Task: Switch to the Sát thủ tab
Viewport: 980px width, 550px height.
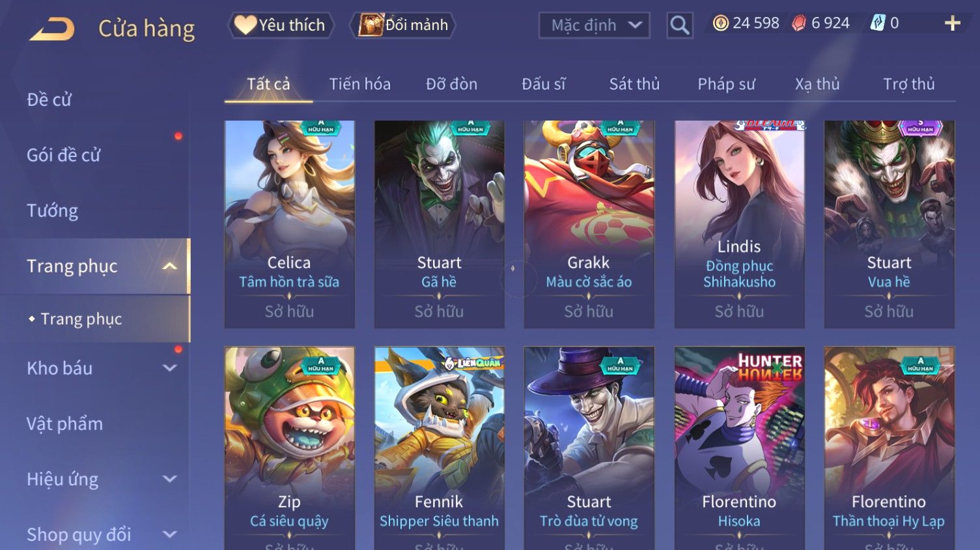Action: pyautogui.click(x=634, y=84)
